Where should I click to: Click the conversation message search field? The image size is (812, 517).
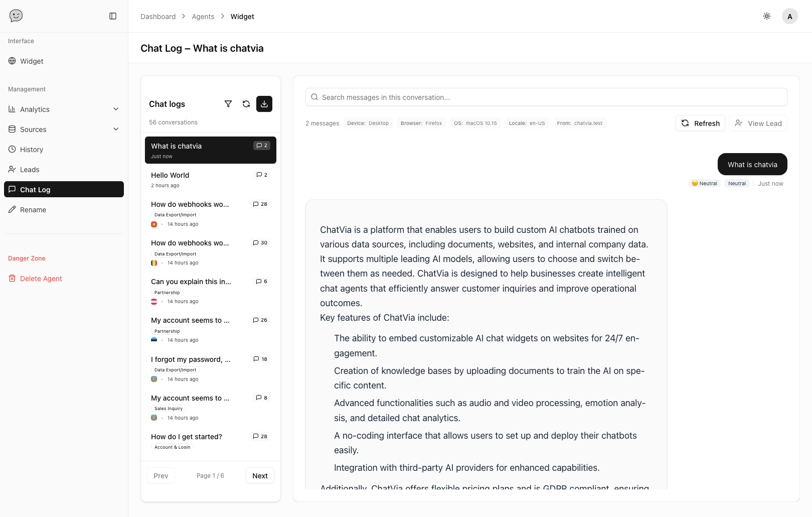[546, 97]
